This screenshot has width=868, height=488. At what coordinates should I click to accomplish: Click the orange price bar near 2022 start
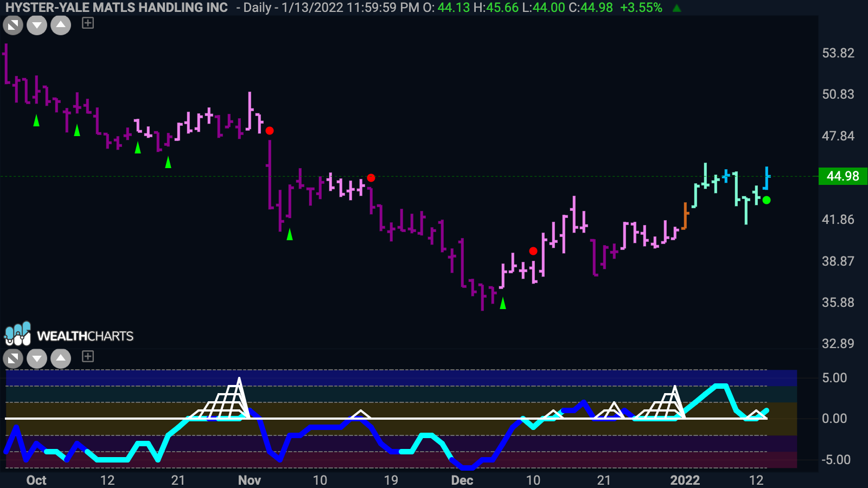click(685, 216)
